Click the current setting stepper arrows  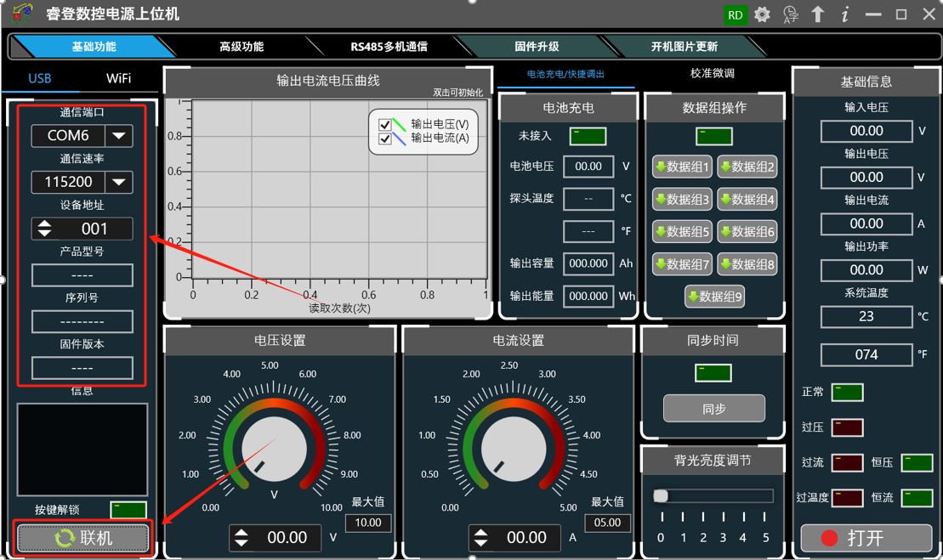click(480, 538)
